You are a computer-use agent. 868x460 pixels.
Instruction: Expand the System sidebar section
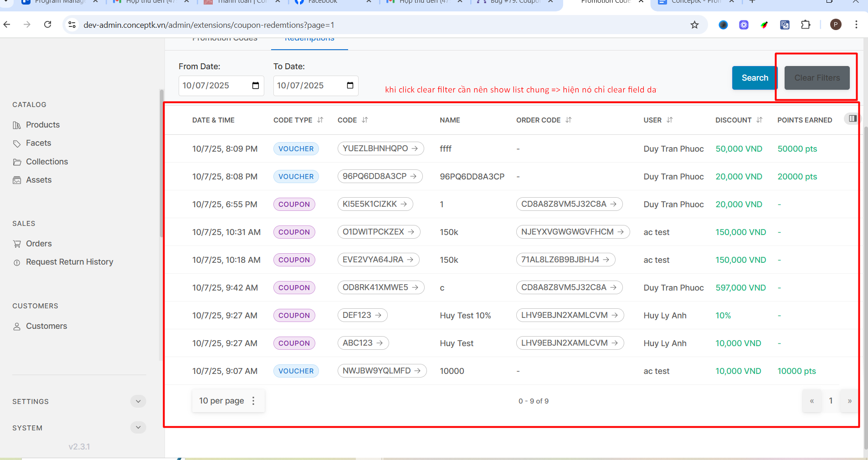tap(138, 428)
